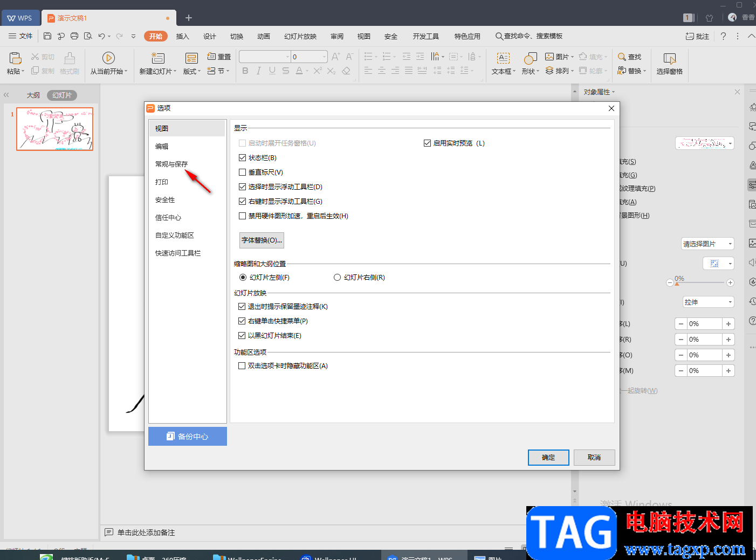Screen dimensions: 756x560
Task: Expand the New Slide dropdown arrow
Action: pyautogui.click(x=175, y=71)
